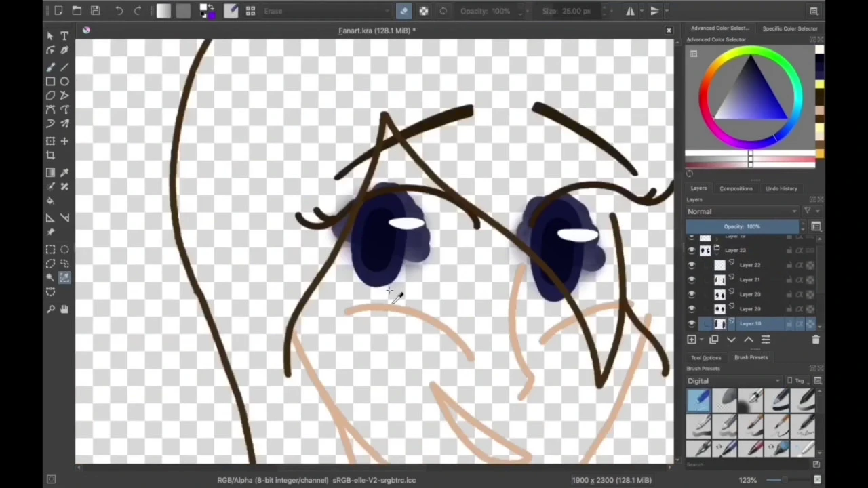Toggle the preserve alpha button
The width and height of the screenshot is (868, 488).
click(424, 11)
